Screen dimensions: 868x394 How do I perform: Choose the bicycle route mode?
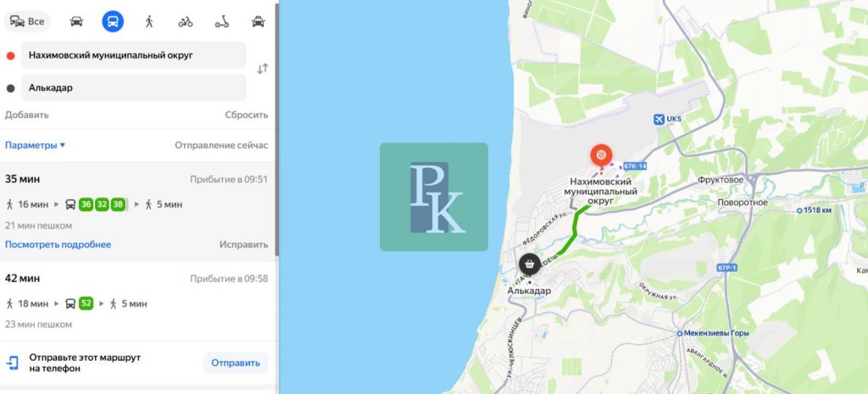pos(186,21)
